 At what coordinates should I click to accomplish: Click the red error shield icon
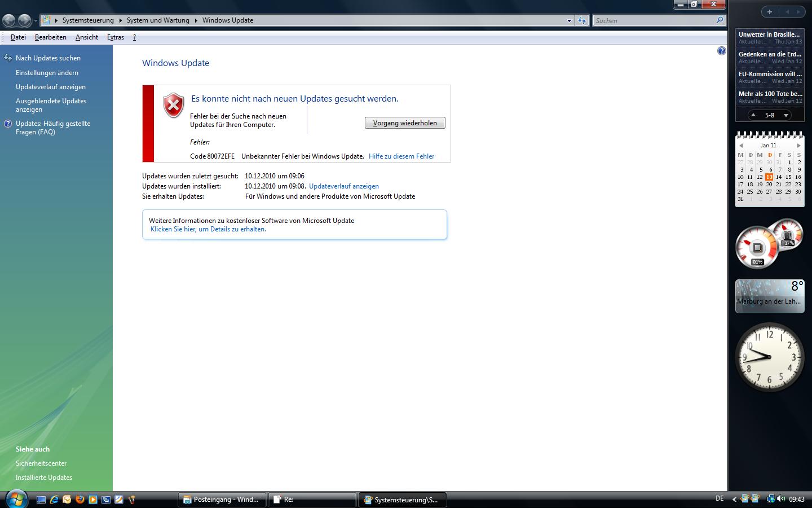coord(174,106)
